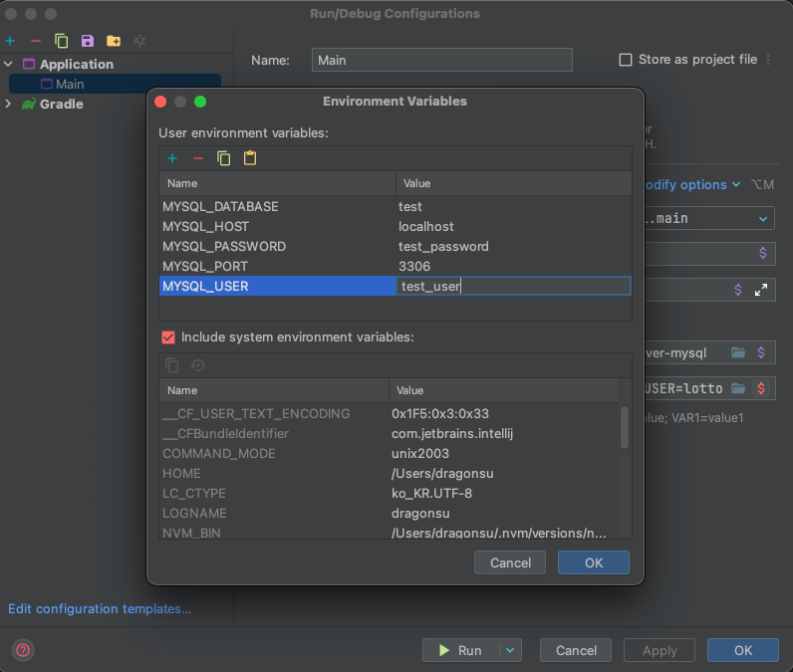Click the Application folder icon
This screenshot has height=672, width=793.
29,64
